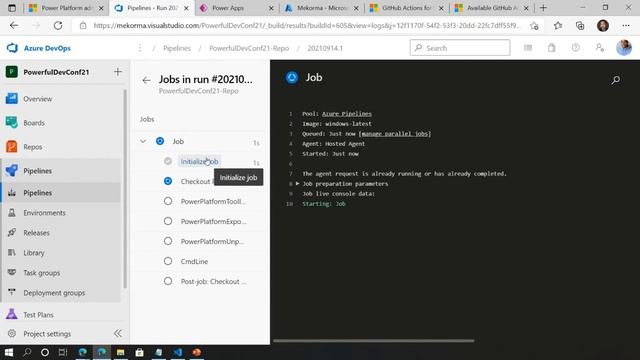Viewport: 640px width, 360px height.
Task: Open Releases under Pipelines
Action: coord(36,233)
